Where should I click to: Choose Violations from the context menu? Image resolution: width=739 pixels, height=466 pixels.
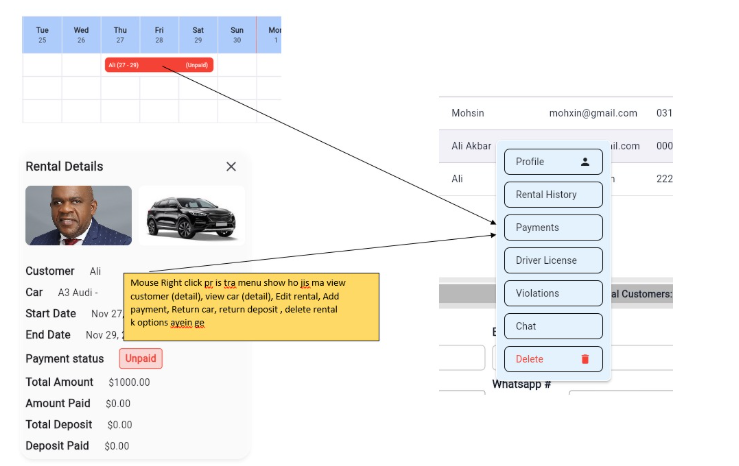coord(552,293)
